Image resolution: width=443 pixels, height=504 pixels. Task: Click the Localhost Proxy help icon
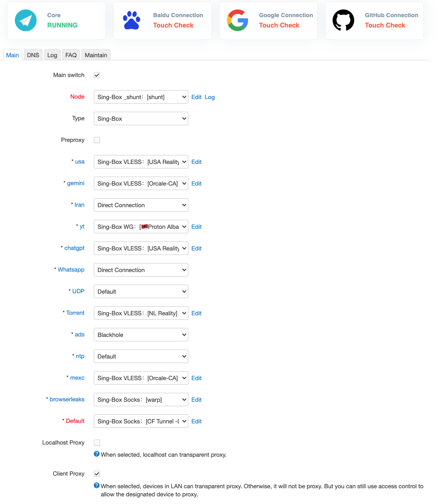[96, 454]
